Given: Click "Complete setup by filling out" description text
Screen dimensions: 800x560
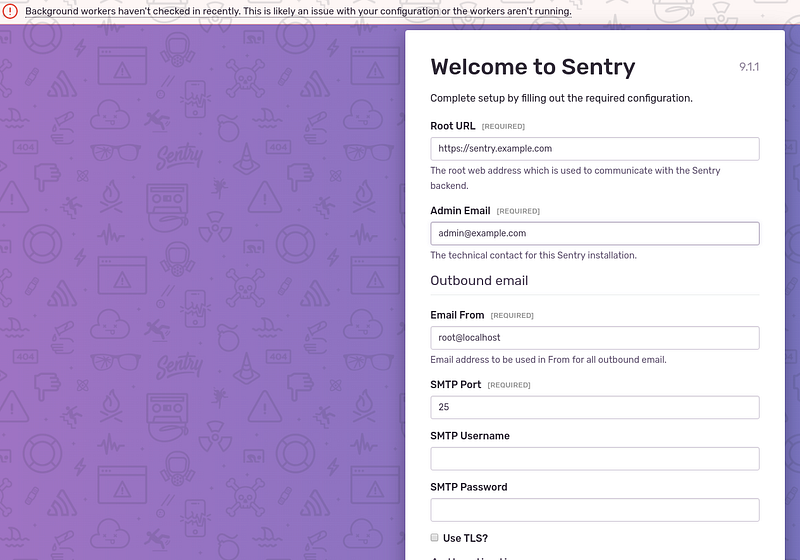Looking at the screenshot, I should (x=561, y=98).
